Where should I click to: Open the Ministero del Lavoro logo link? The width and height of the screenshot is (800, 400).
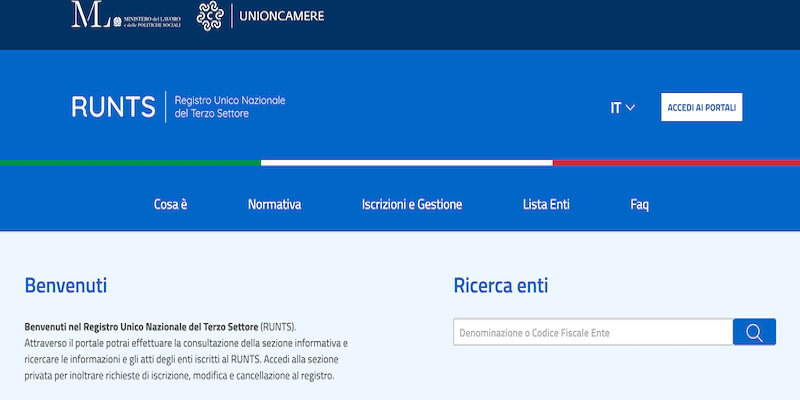126,15
